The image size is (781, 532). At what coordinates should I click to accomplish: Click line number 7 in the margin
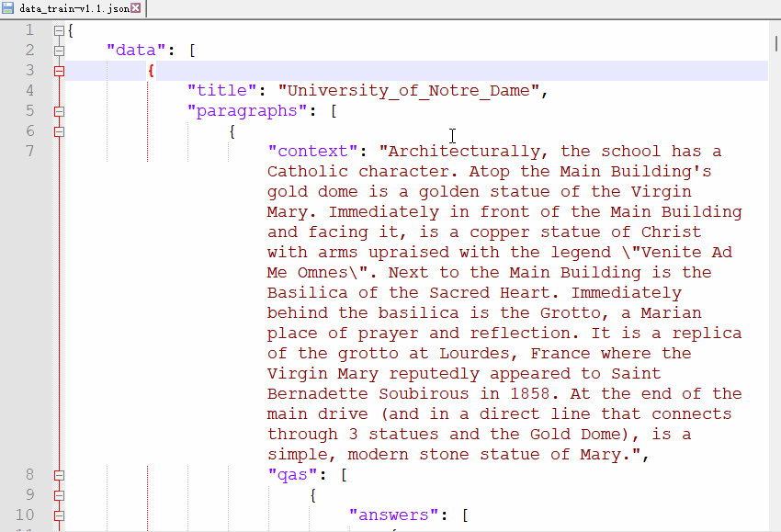[x=30, y=151]
